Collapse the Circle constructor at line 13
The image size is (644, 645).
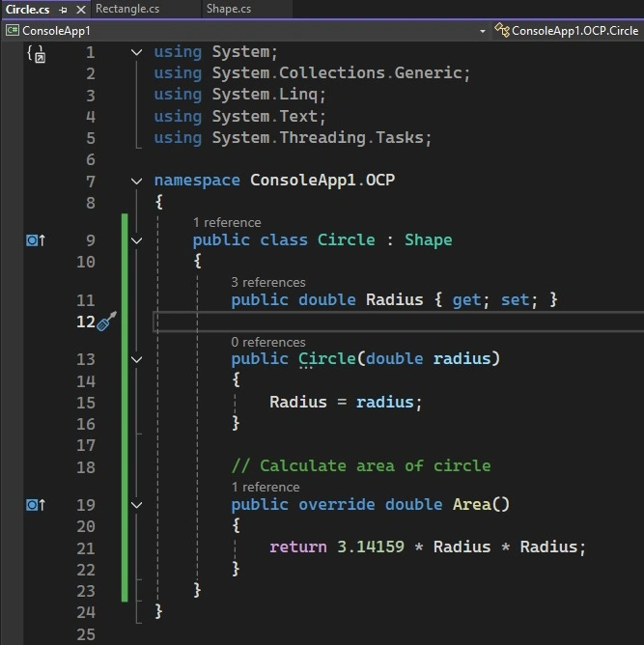136,359
